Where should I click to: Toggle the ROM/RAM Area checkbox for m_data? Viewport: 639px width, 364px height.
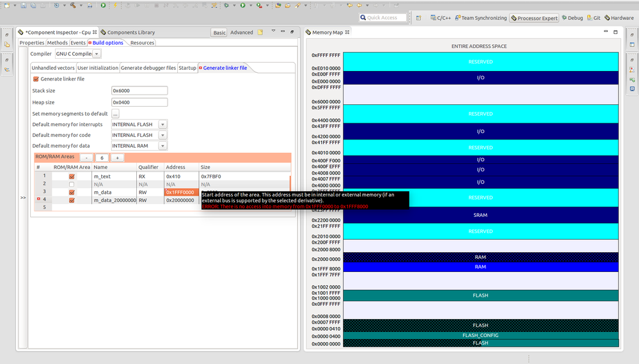pyautogui.click(x=72, y=193)
